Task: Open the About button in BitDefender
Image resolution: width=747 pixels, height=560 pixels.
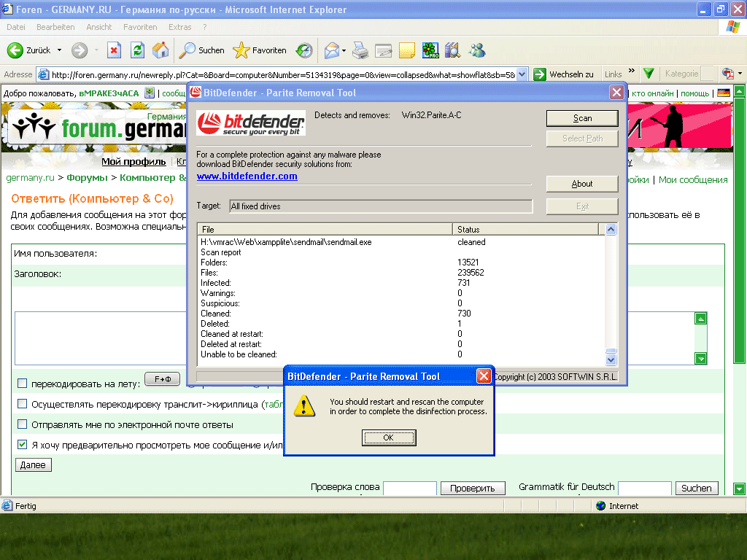Action: pos(582,184)
